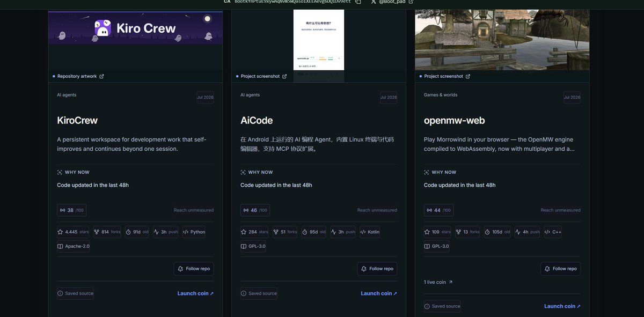Click the Apache-2.0 license badge

point(74,246)
